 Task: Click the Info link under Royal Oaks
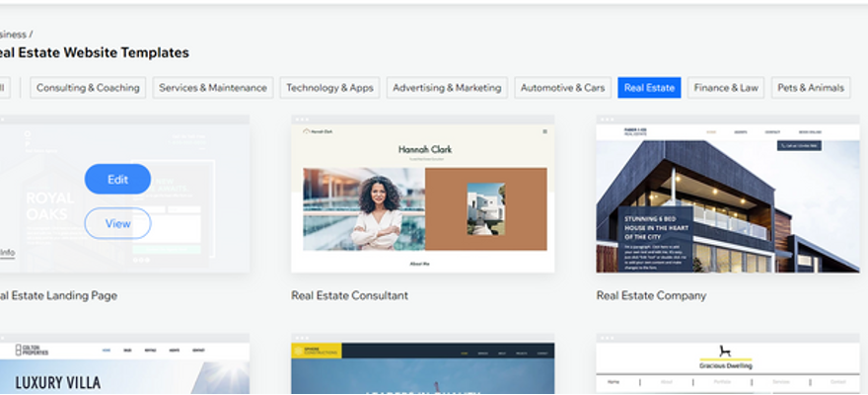(x=7, y=253)
